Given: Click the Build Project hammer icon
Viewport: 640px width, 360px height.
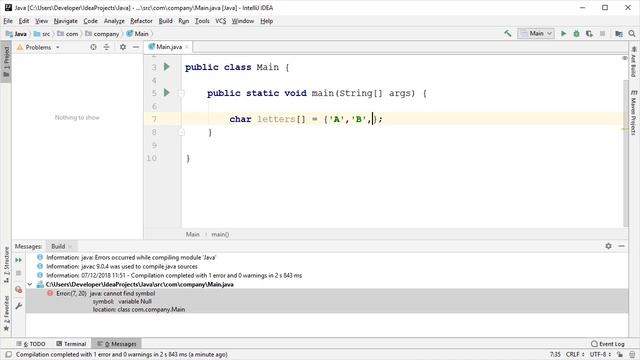Looking at the screenshot, I should [x=508, y=33].
